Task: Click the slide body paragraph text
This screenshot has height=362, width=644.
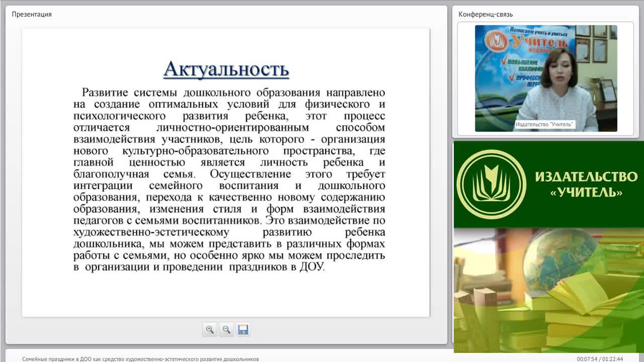Action: (229, 180)
